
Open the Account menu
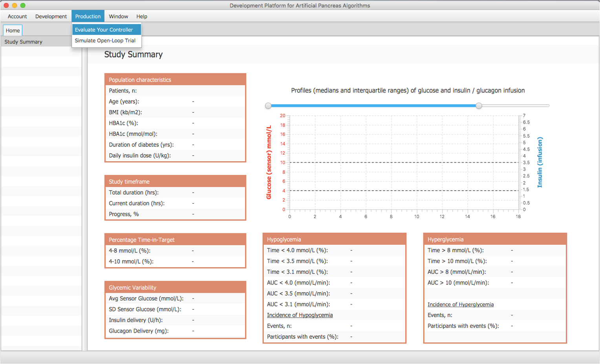tap(17, 16)
